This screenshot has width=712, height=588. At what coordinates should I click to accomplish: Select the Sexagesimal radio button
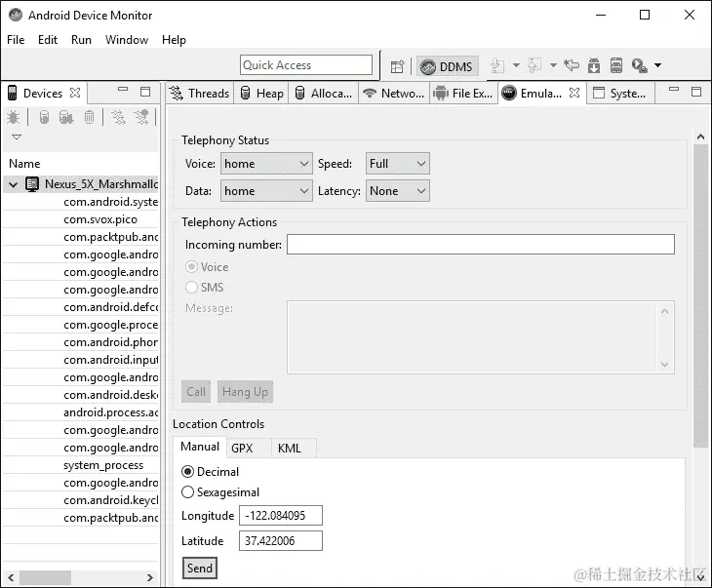pos(187,492)
